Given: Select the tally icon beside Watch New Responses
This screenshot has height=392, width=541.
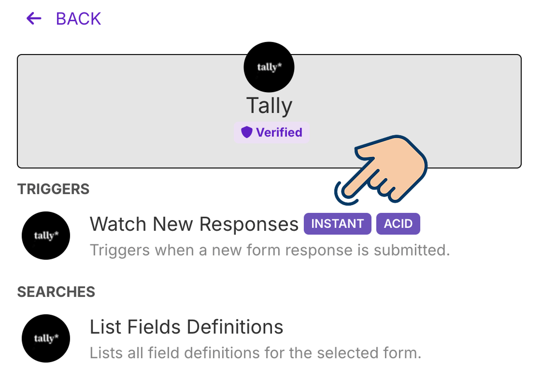Looking at the screenshot, I should click(45, 236).
